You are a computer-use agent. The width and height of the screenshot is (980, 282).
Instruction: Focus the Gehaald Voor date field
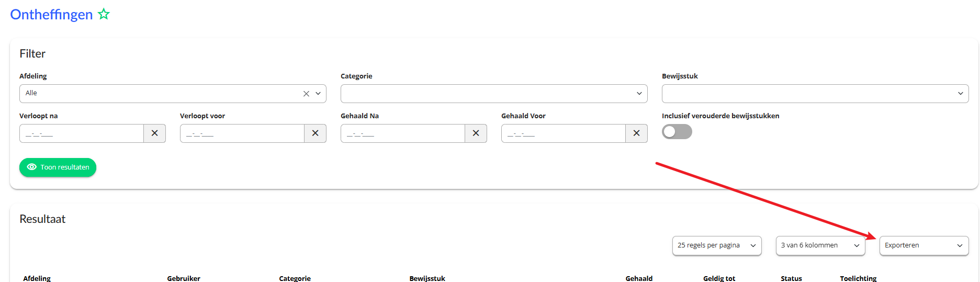pyautogui.click(x=564, y=133)
